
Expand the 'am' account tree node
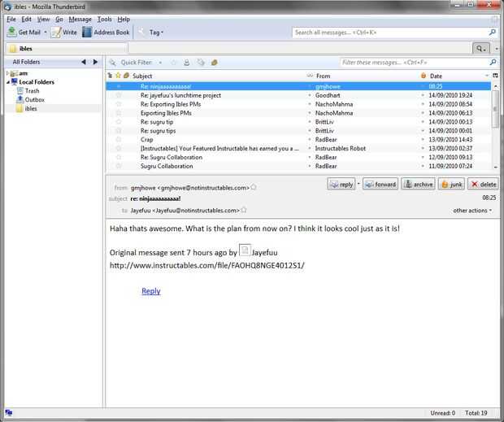pyautogui.click(x=7, y=73)
